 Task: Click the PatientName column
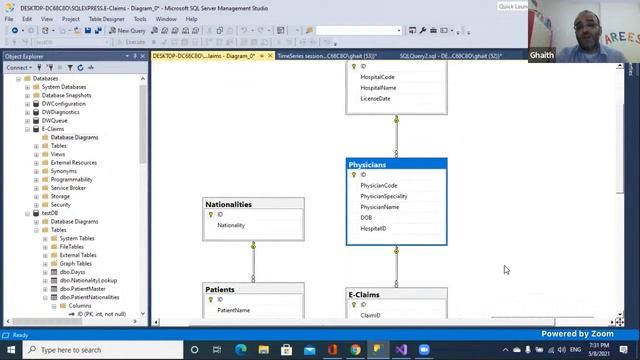click(233, 311)
